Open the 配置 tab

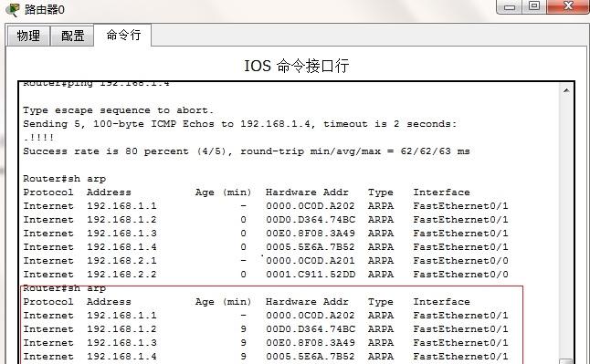pyautogui.click(x=72, y=36)
